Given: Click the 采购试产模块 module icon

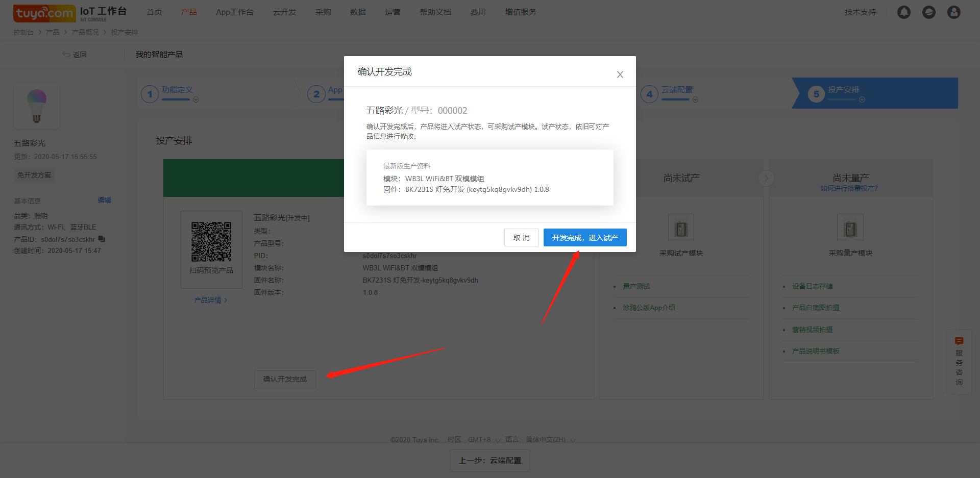Looking at the screenshot, I should 681,228.
